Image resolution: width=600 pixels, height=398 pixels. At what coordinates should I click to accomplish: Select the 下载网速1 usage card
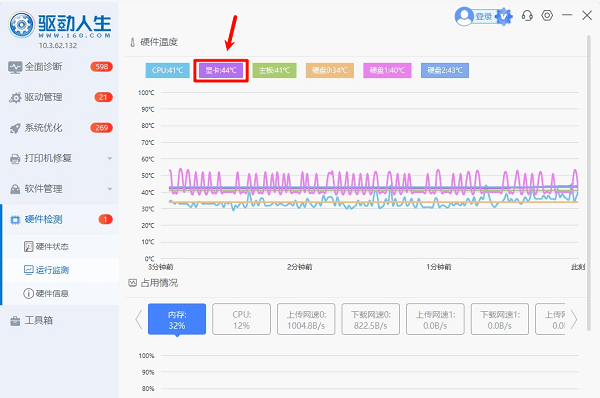[500, 319]
